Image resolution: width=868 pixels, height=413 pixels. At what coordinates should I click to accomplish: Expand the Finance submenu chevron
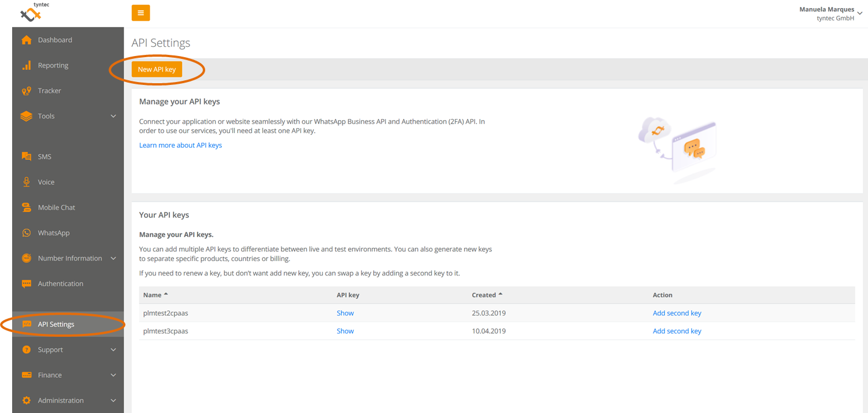pyautogui.click(x=113, y=375)
